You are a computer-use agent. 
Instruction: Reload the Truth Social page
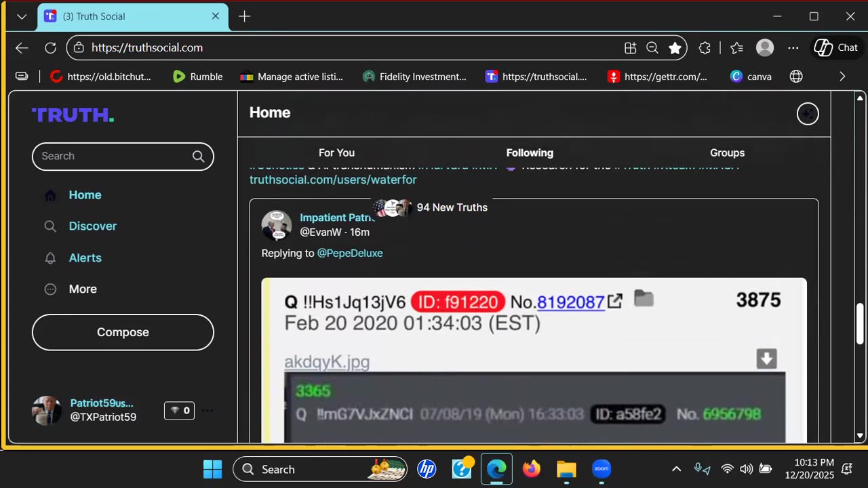pyautogui.click(x=50, y=47)
